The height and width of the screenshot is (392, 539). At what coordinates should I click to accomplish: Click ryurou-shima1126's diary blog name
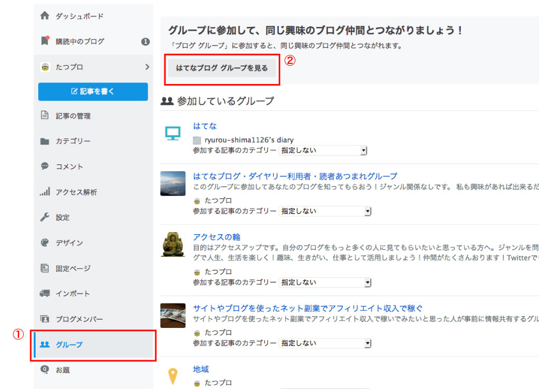point(249,140)
